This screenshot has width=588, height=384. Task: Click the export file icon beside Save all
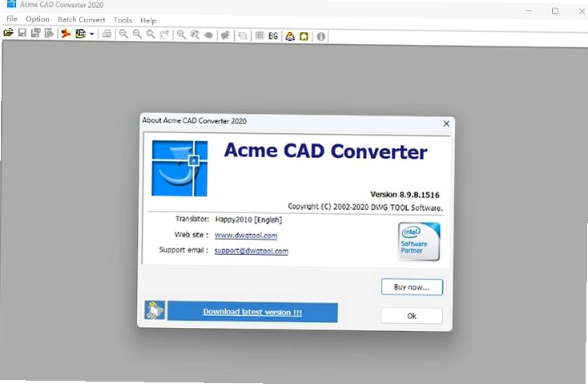pyautogui.click(x=49, y=33)
